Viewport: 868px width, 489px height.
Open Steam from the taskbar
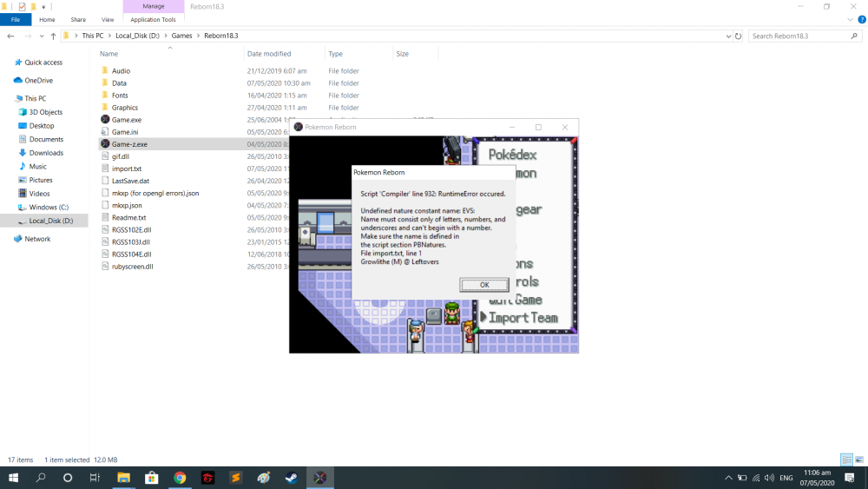[291, 478]
